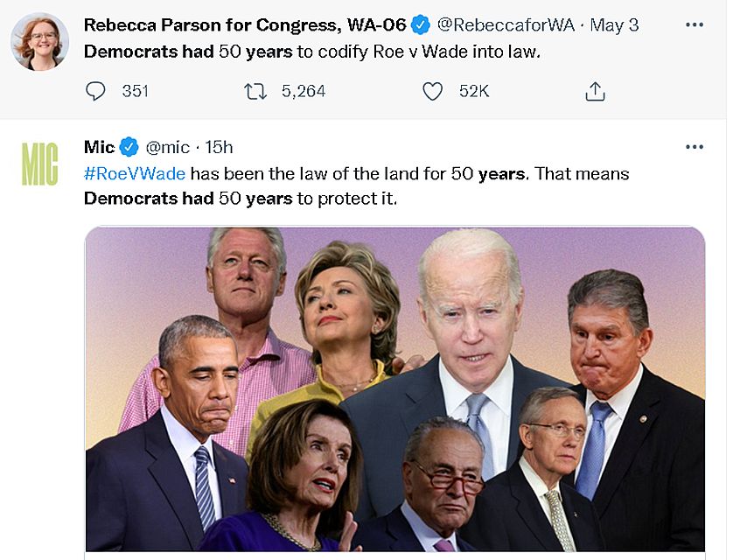Click the reply icon on Rebecca Parson's tweet
Screen dimensions: 747x560
point(95,91)
